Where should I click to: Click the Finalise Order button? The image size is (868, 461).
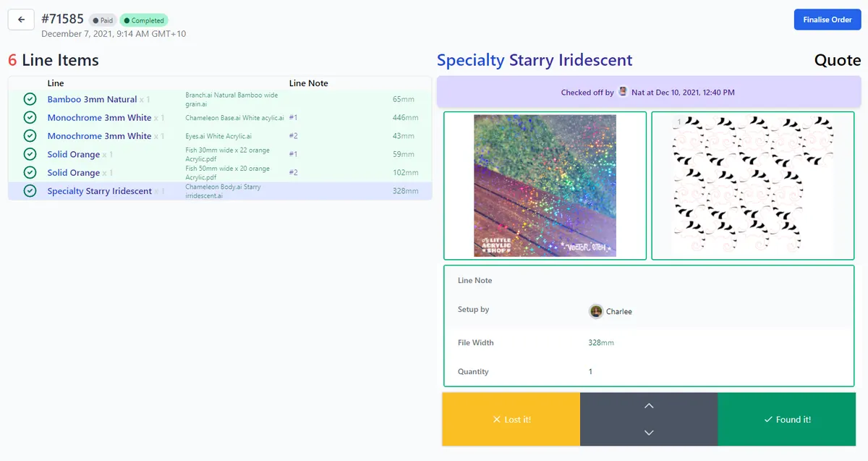(x=827, y=20)
